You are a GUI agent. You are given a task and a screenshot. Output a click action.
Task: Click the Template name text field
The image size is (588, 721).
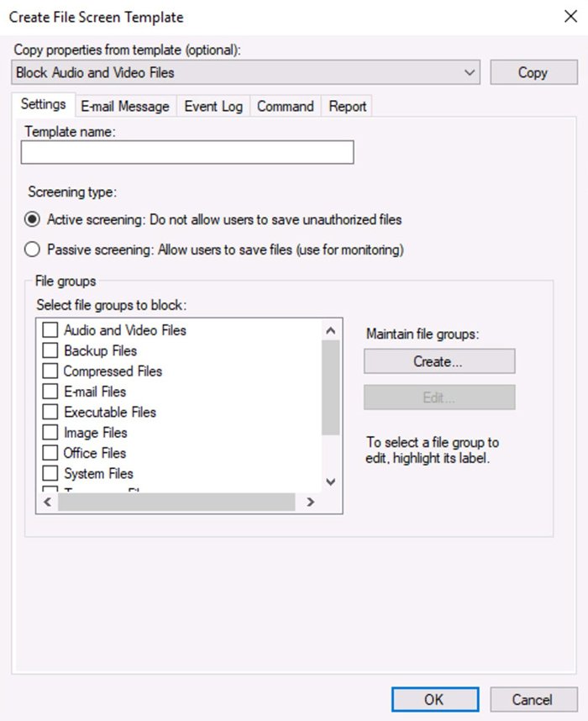click(x=187, y=152)
